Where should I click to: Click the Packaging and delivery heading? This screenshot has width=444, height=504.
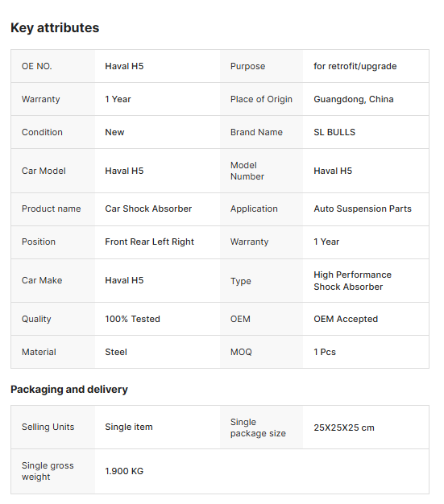pos(69,389)
